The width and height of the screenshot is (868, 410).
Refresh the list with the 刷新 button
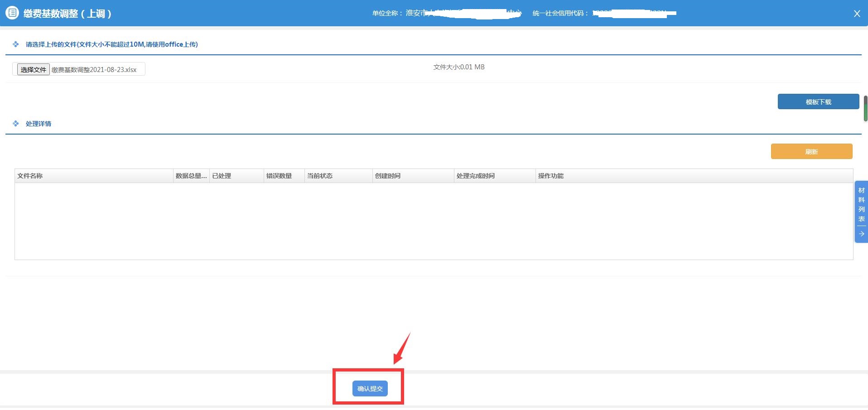pyautogui.click(x=811, y=152)
